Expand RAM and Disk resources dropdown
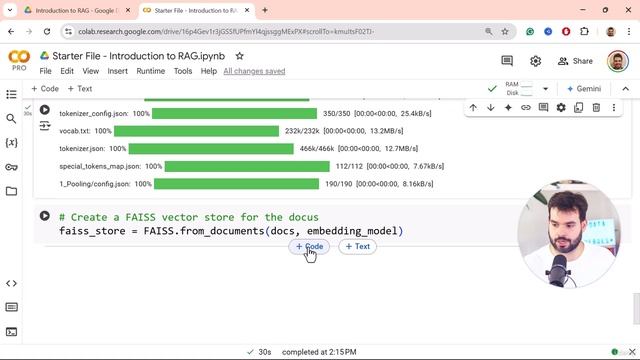 [x=545, y=89]
